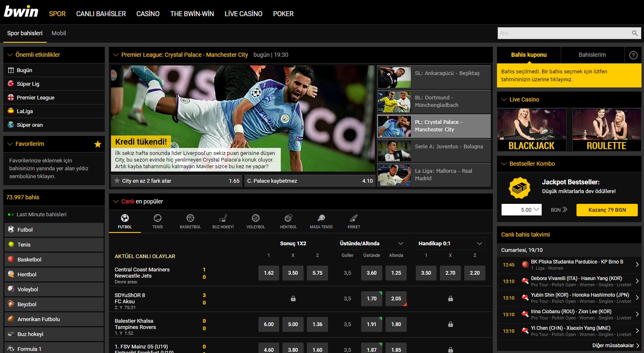Viewport: 644px width, 353px height.
Task: Select the Voleybol live tab icon
Action: (256, 218)
